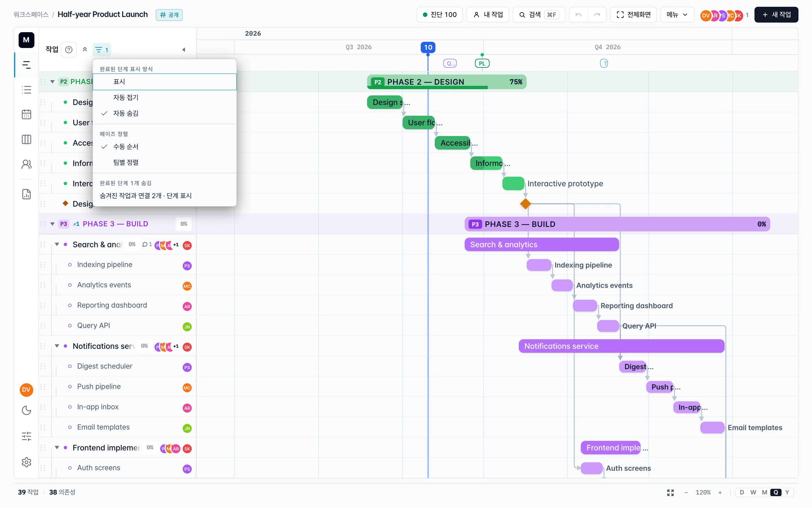812x508 pixels.
Task: Click the filter icon showing 1
Action: pos(102,50)
